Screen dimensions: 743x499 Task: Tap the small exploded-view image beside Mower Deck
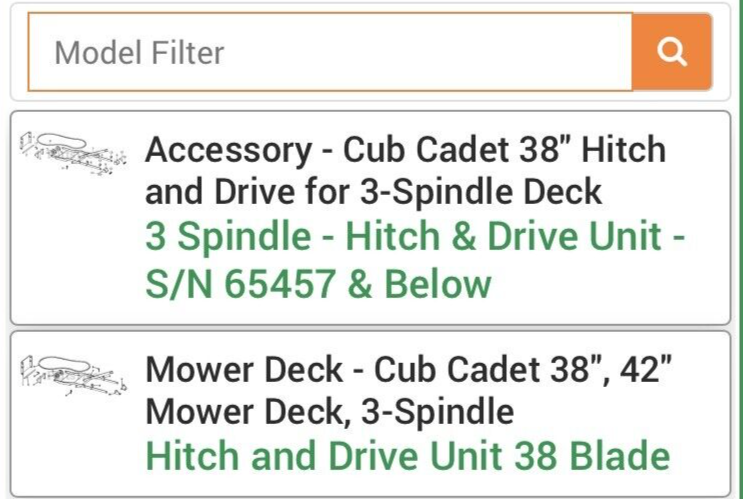(74, 373)
